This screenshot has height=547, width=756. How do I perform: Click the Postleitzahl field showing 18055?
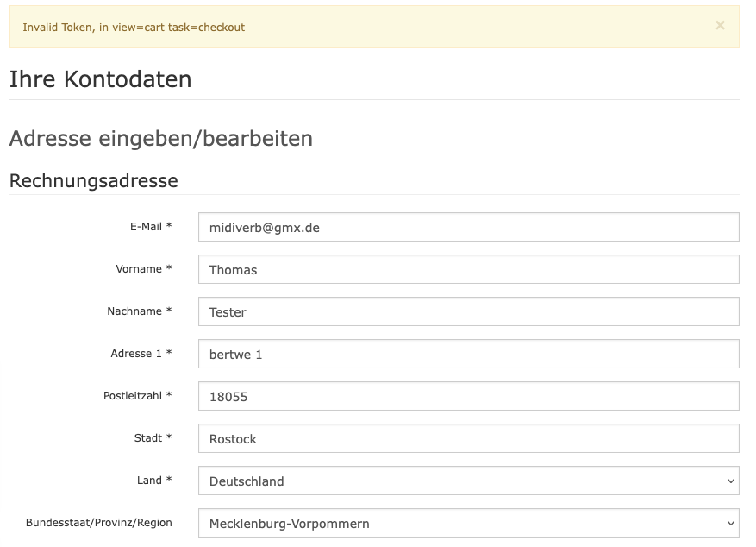(468, 396)
